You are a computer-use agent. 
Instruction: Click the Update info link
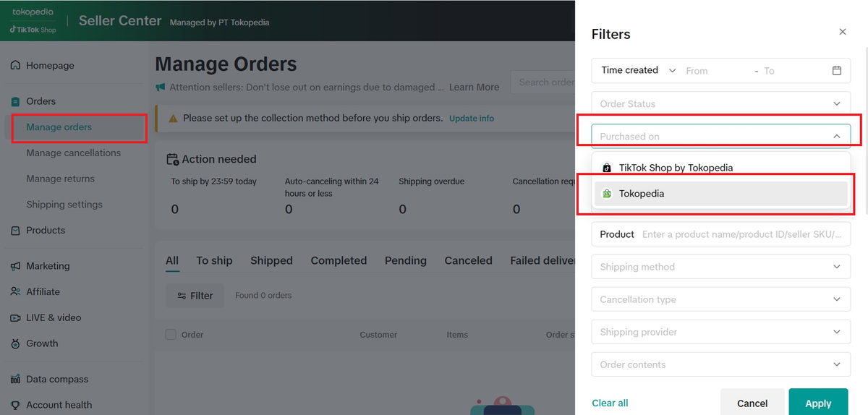point(472,118)
